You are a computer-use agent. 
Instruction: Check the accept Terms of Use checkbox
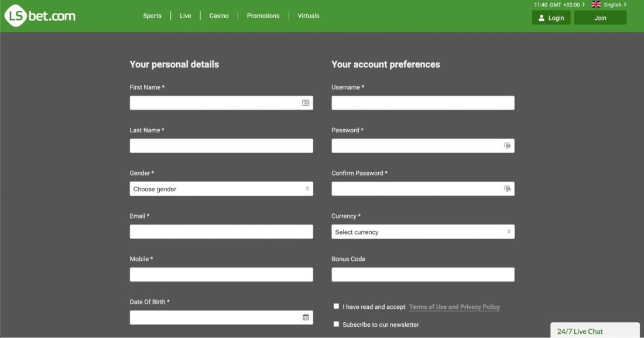tap(337, 306)
